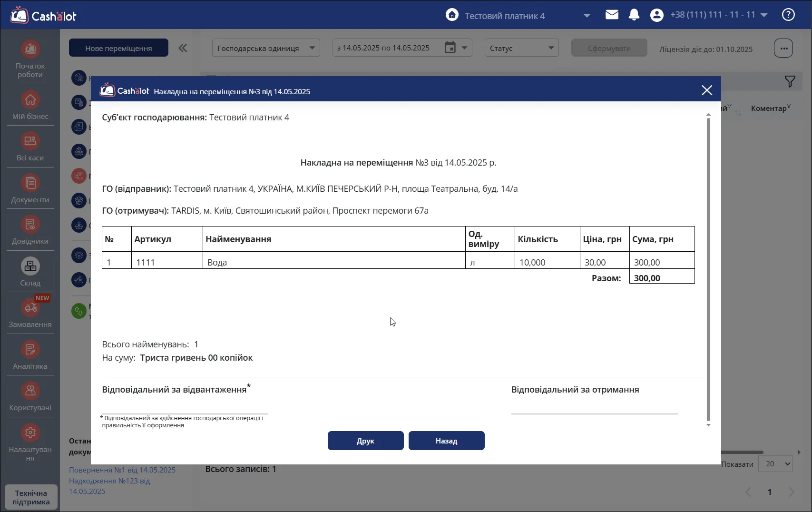The height and width of the screenshot is (512, 812).
Task: Open the help question mark icon
Action: tap(788, 15)
